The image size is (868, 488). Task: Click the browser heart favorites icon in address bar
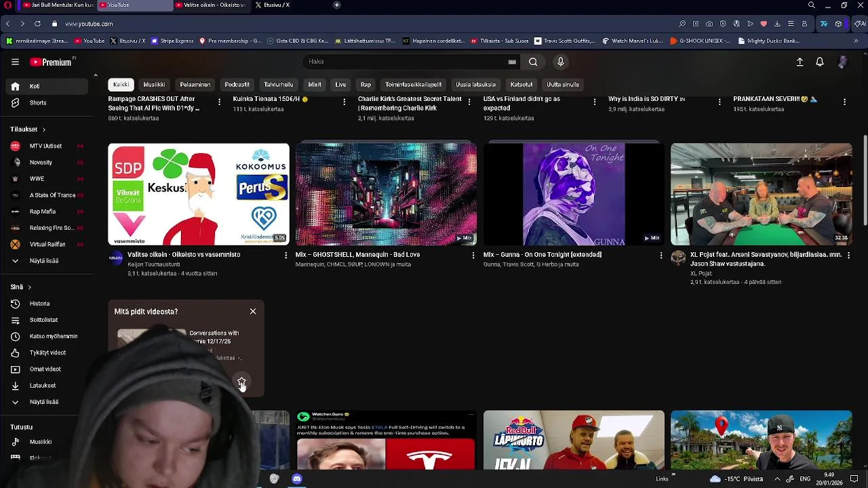(x=764, y=24)
